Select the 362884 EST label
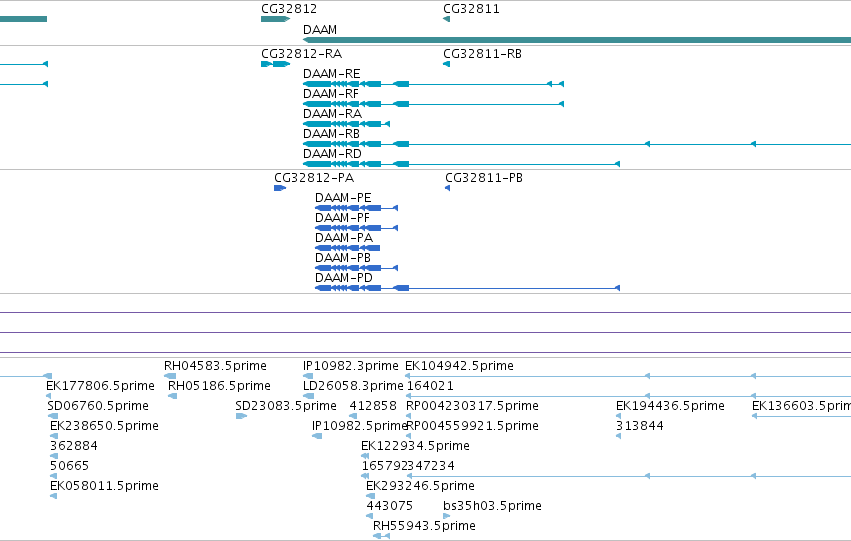The width and height of the screenshot is (851, 541). pyautogui.click(x=74, y=447)
